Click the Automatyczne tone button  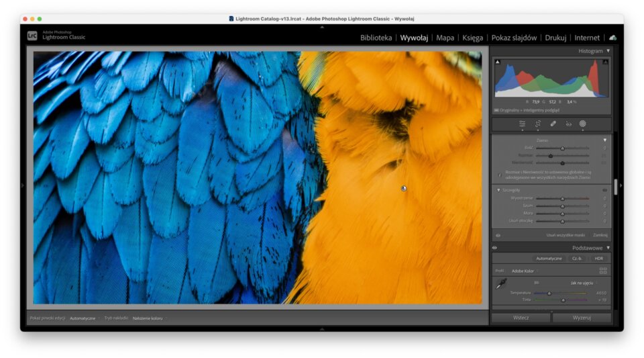[x=548, y=259]
